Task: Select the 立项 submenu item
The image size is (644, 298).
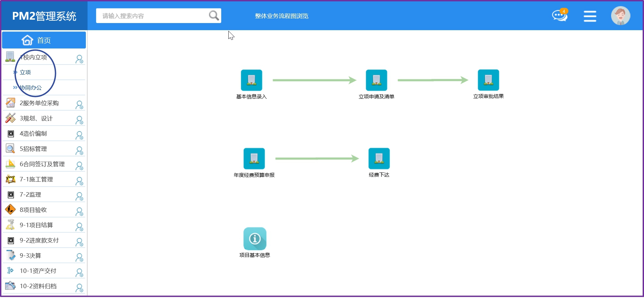Action: point(25,72)
